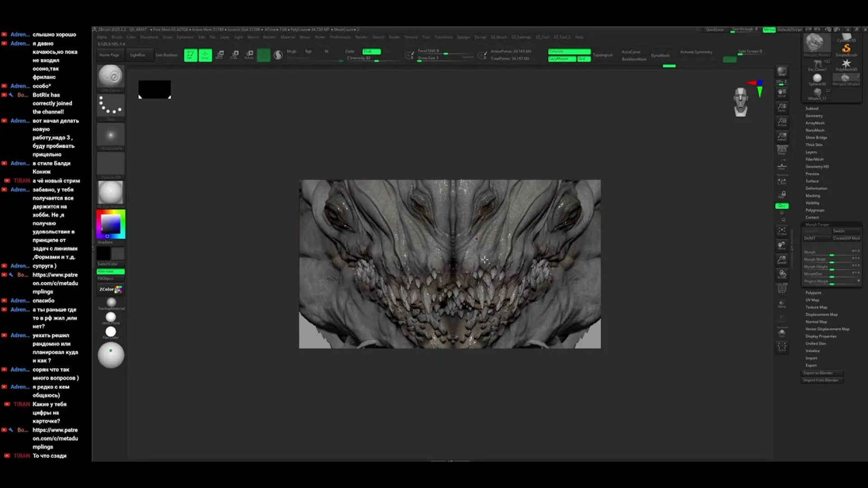Open the Preferences menu
Screen dimensions: 868x488
pos(340,37)
